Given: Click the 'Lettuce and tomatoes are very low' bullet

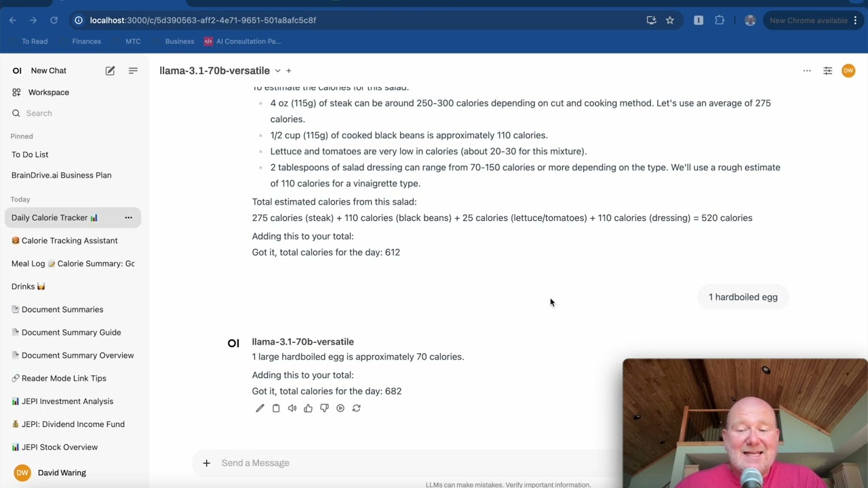Looking at the screenshot, I should pyautogui.click(x=429, y=151).
